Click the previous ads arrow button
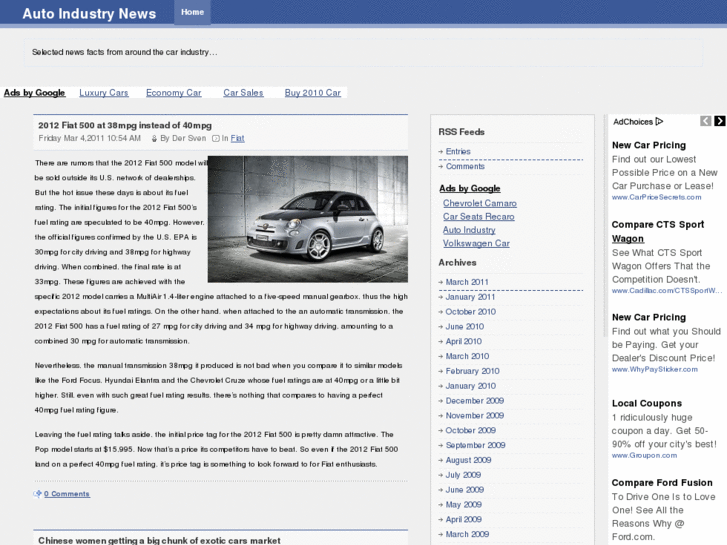The image size is (727, 545). (705, 121)
